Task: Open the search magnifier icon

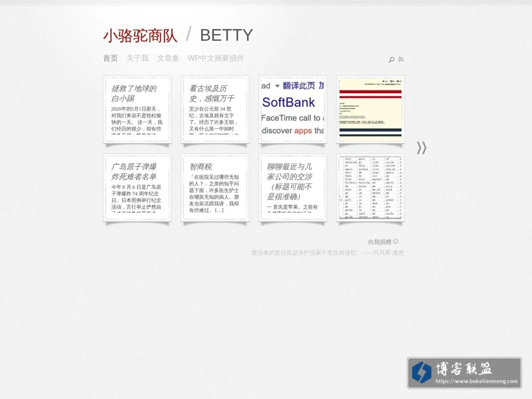Action: pos(391,59)
